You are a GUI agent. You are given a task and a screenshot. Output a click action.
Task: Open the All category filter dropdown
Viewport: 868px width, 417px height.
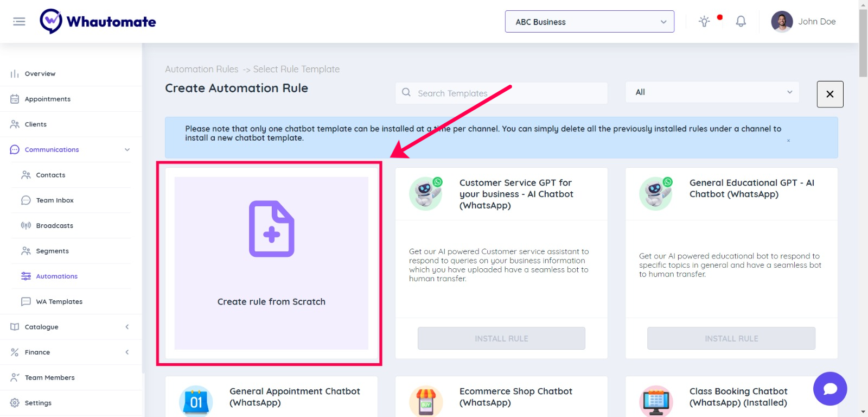[x=712, y=92]
